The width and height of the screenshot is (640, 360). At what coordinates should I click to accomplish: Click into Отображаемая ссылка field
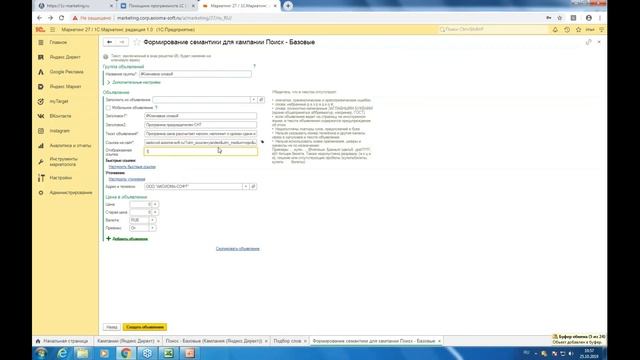tap(200, 151)
